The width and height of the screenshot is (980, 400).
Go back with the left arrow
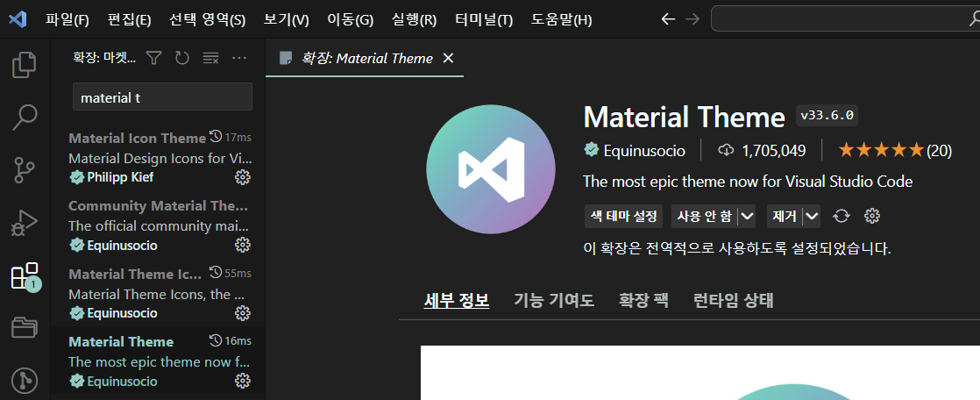pyautogui.click(x=668, y=19)
